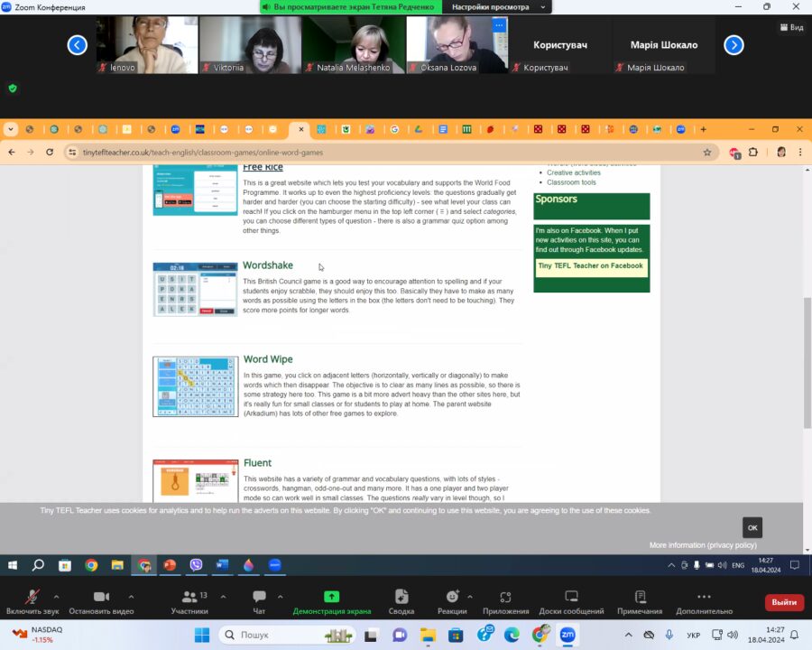The height and width of the screenshot is (650, 812).
Task: Open the Настройки просмотра view options dropdown
Action: [498, 6]
